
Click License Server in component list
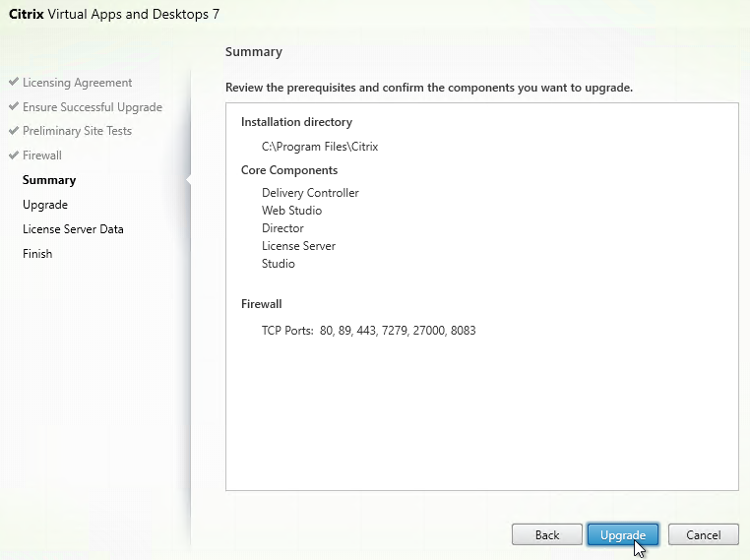[298, 246]
